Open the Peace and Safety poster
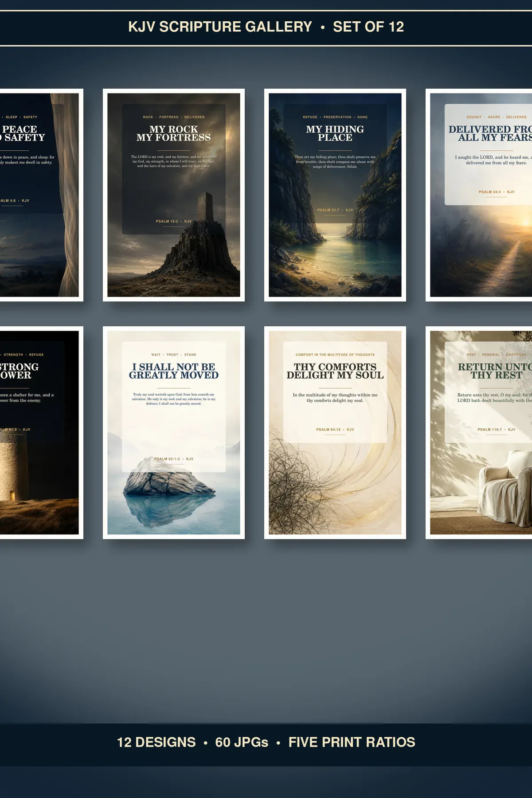Image resolution: width=532 pixels, height=798 pixels. tap(42, 195)
